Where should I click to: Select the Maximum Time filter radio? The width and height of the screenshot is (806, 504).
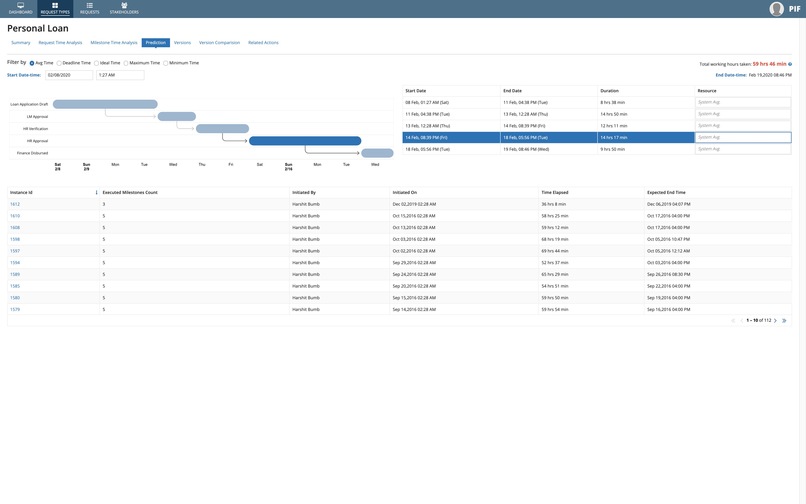click(x=126, y=63)
